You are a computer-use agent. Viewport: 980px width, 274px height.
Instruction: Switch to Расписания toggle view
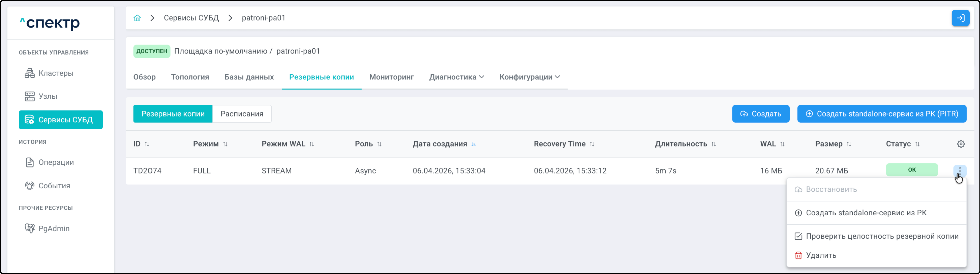[242, 114]
